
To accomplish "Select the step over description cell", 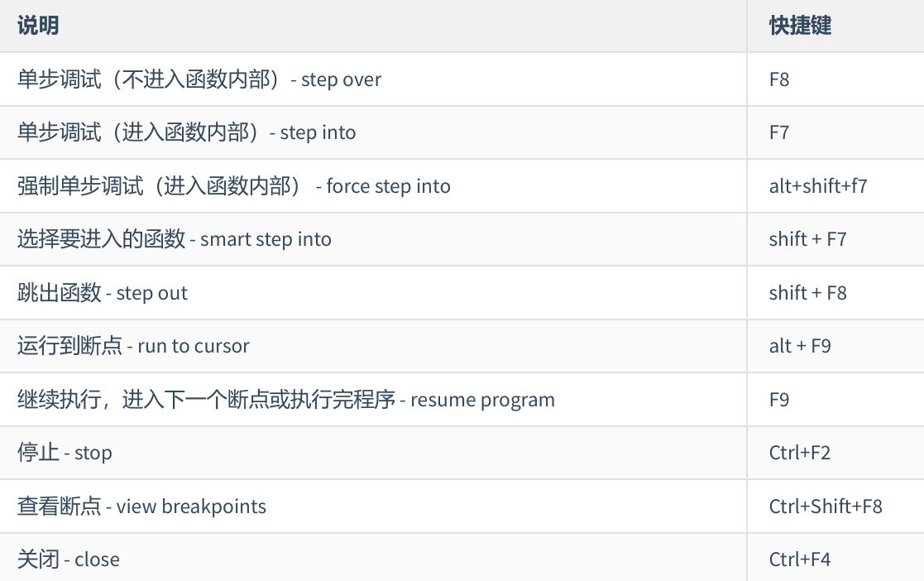I will (199, 79).
